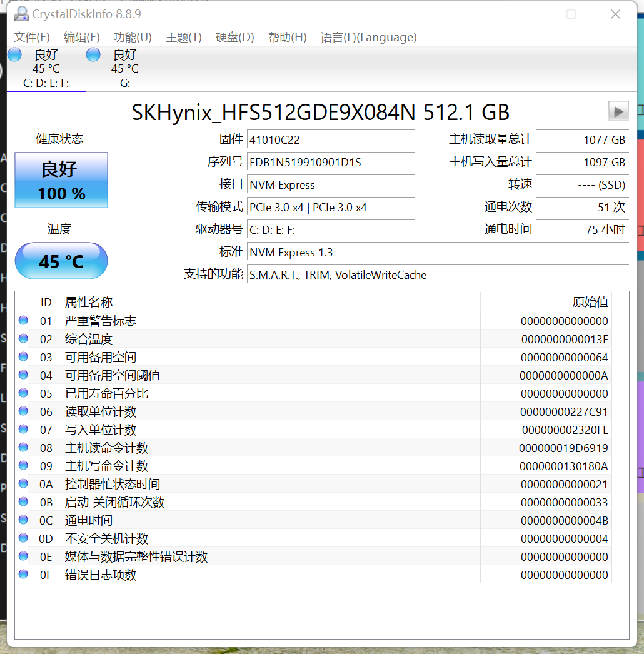
Task: Click the firmware field 41010C22
Action: pyautogui.click(x=331, y=139)
